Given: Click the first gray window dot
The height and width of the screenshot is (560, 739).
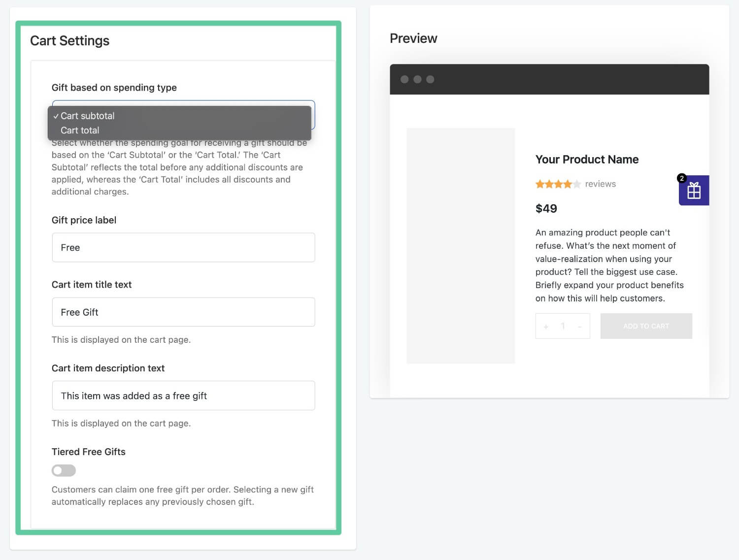Looking at the screenshot, I should click(x=404, y=79).
